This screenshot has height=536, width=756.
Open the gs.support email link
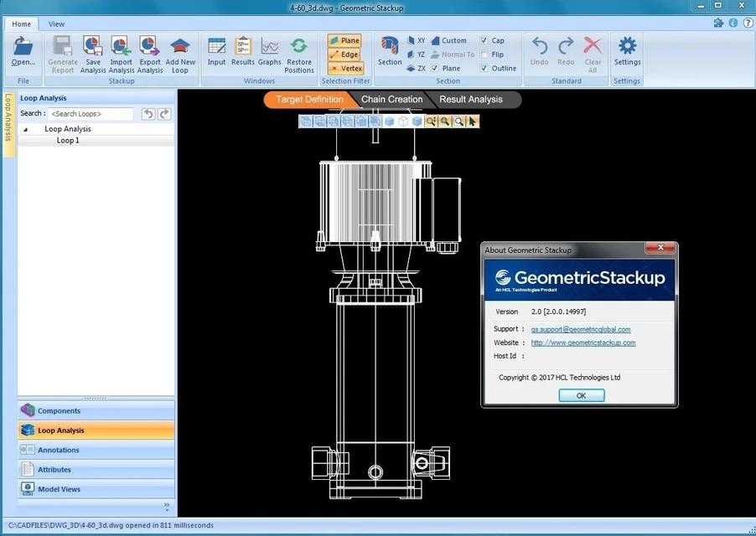point(581,329)
